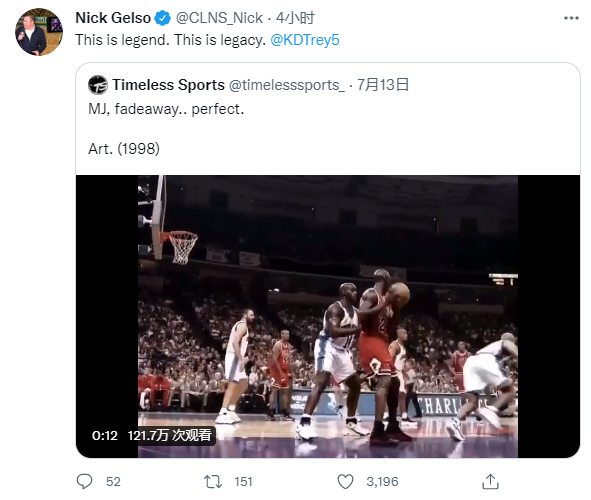This screenshot has width=591, height=500.
Task: Open quoted tweet text MJ, fadeaway.. perfect.
Action: [x=166, y=109]
